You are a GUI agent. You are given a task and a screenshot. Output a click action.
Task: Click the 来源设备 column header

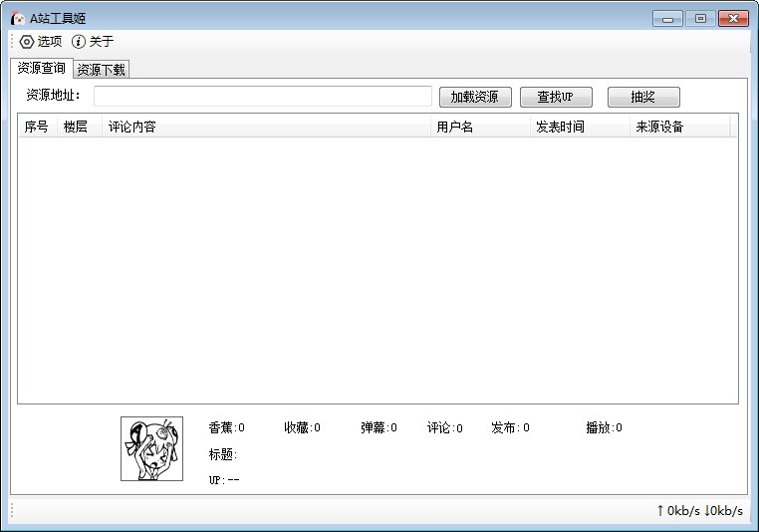click(x=679, y=127)
